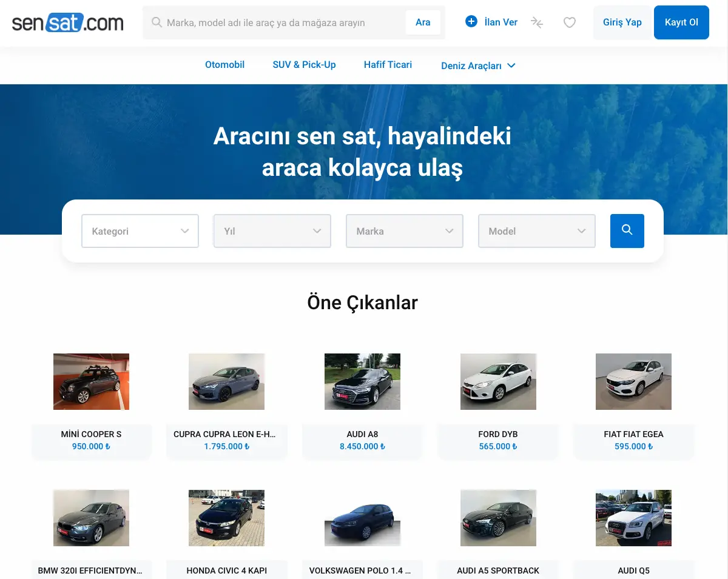Image resolution: width=728 pixels, height=579 pixels.
Task: Open the Cupra Leon photo
Action: [226, 381]
